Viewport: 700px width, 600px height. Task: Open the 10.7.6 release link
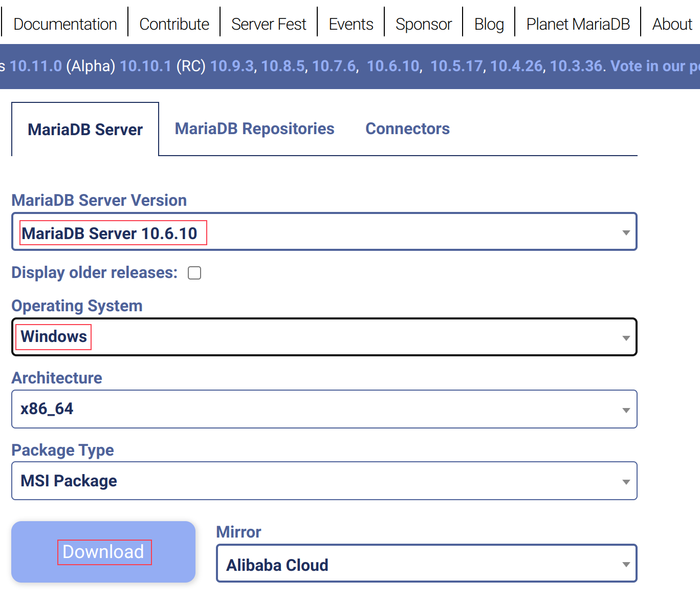(x=334, y=66)
